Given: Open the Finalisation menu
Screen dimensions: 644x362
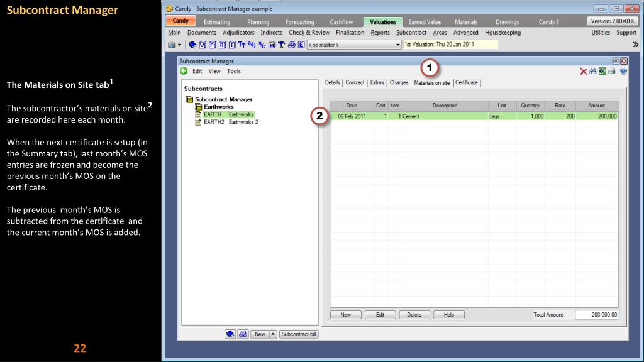Looking at the screenshot, I should [350, 33].
